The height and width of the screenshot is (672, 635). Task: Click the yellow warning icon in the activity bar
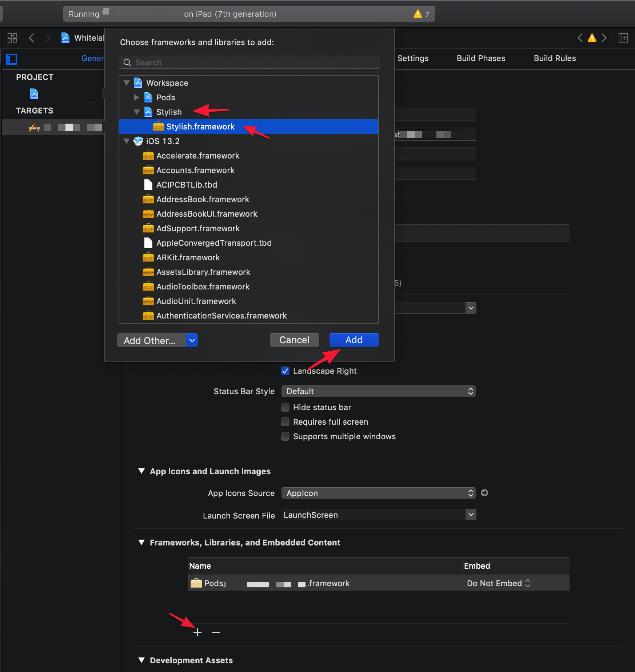tap(418, 14)
